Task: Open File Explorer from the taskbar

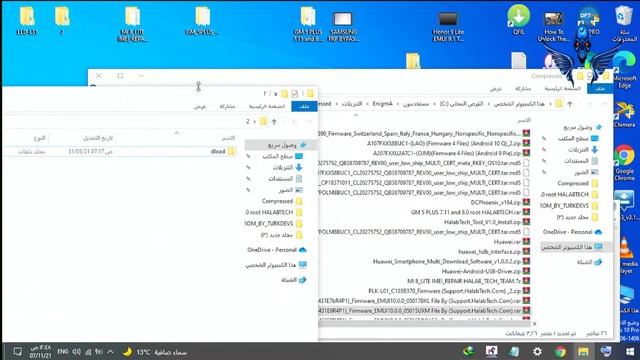Action: (x=583, y=351)
